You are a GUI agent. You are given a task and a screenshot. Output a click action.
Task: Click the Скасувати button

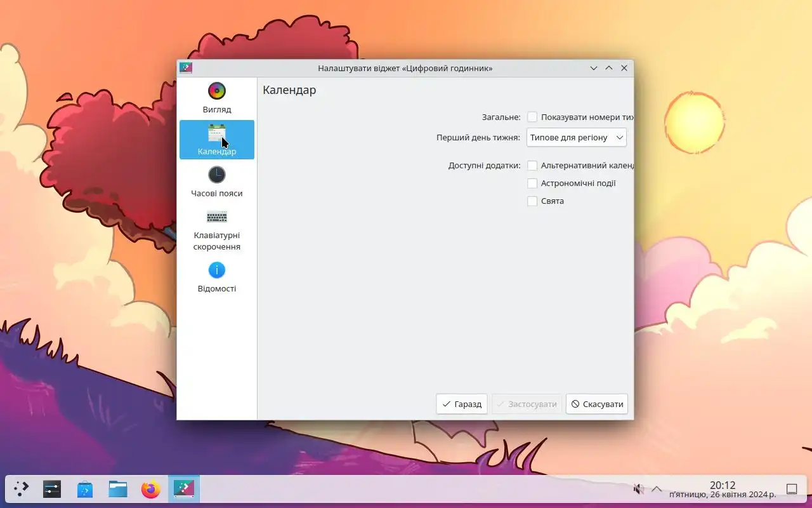(x=596, y=404)
